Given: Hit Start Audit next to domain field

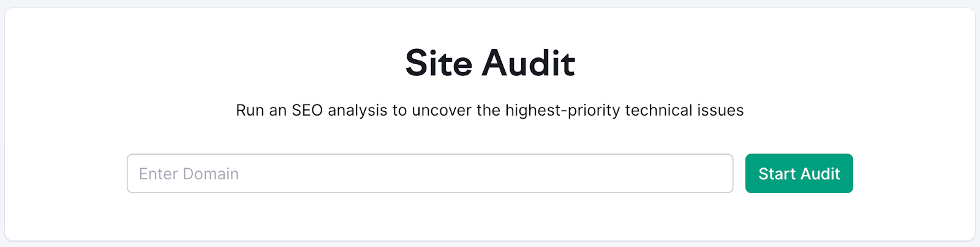Looking at the screenshot, I should 799,174.
